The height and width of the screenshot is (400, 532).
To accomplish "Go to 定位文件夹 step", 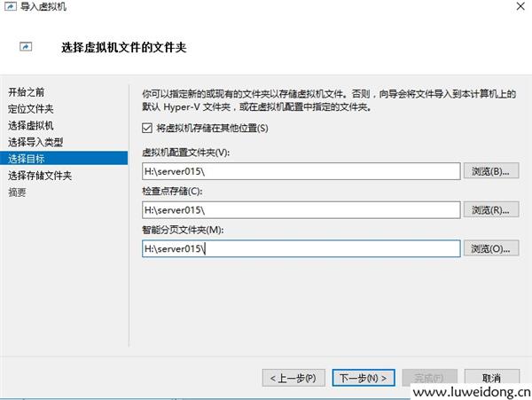I will pos(29,109).
